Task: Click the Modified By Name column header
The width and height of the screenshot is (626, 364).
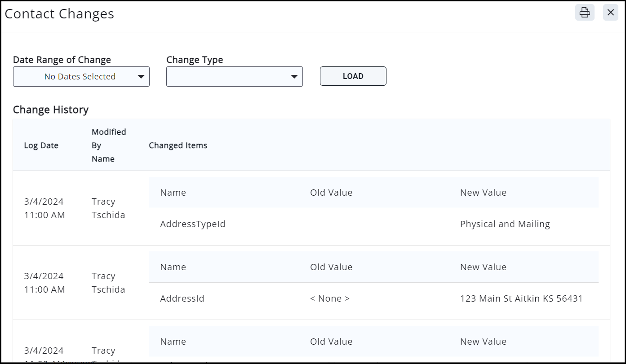Action: pyautogui.click(x=109, y=145)
